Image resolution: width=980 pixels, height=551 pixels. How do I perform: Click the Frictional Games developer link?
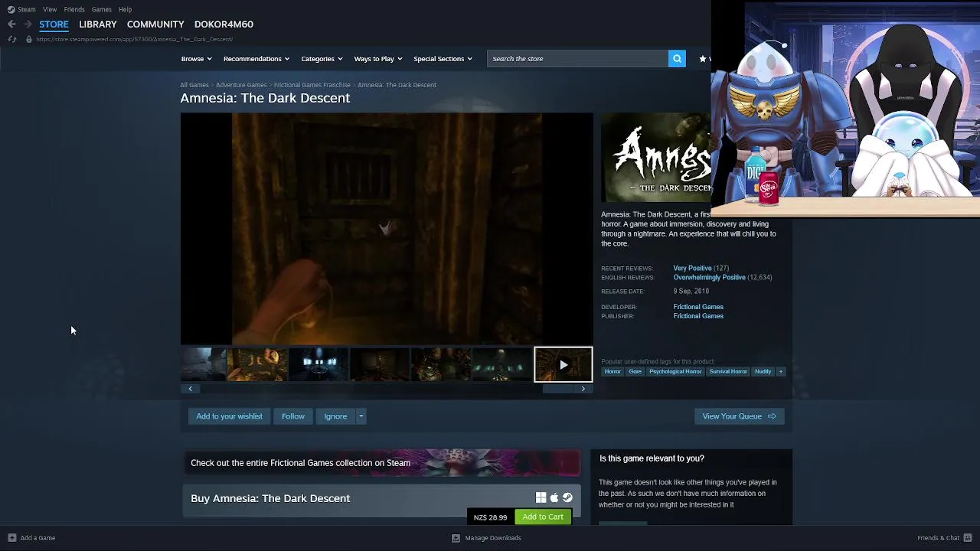(x=698, y=307)
